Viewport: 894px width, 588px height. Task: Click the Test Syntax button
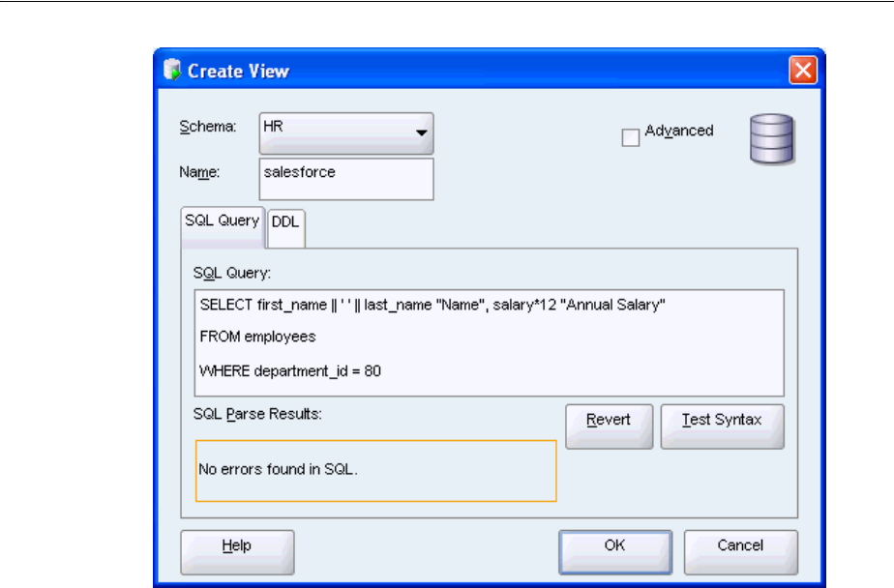[x=722, y=426]
